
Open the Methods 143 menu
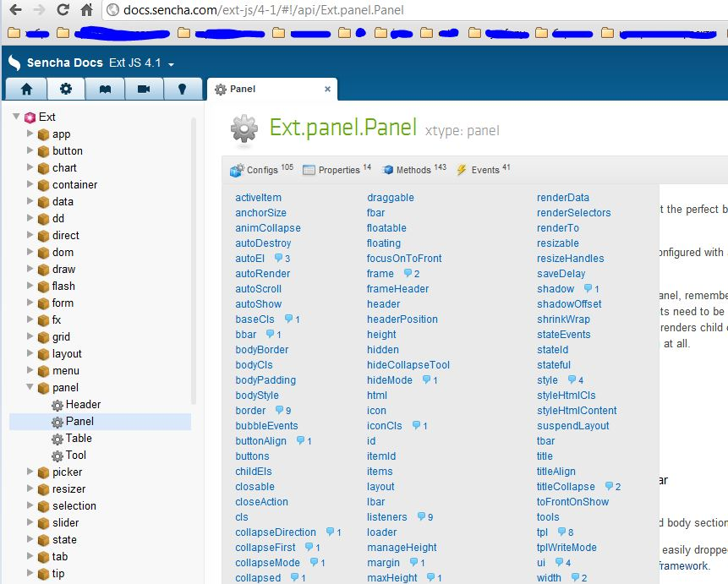(x=413, y=169)
